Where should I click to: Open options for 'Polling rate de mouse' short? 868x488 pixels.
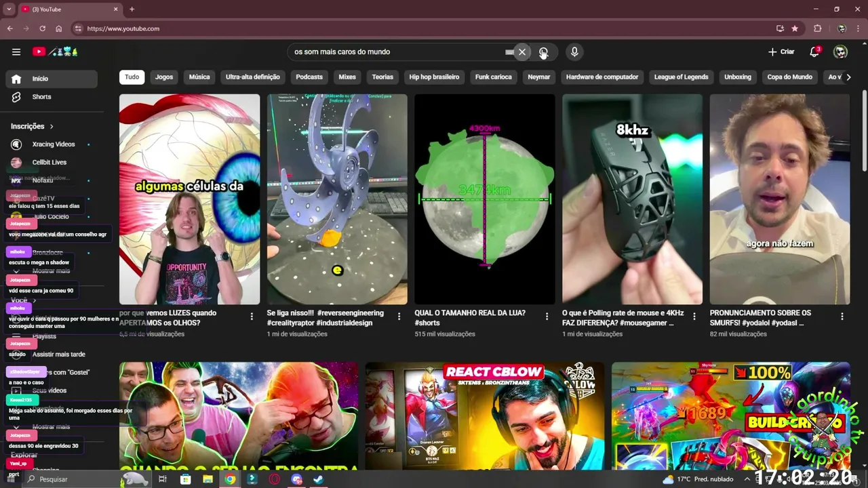pos(694,317)
